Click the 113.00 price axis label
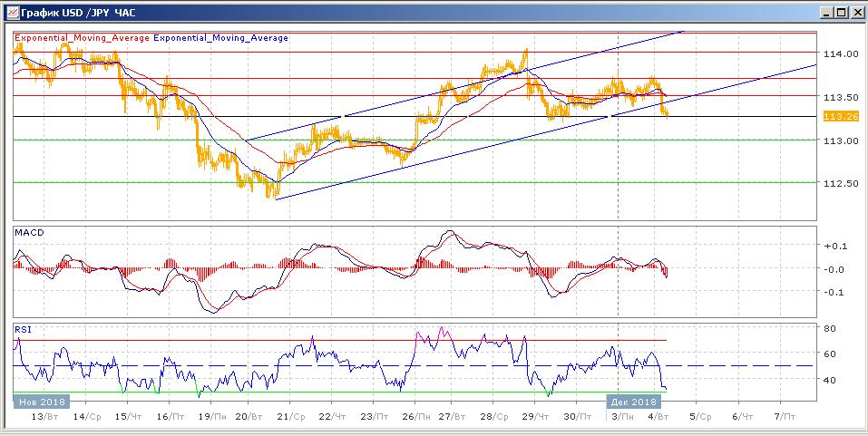This screenshot has width=868, height=436. click(x=840, y=140)
